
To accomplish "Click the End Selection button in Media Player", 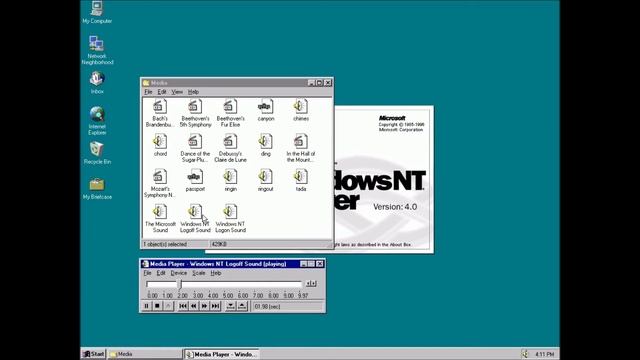I will (x=242, y=306).
